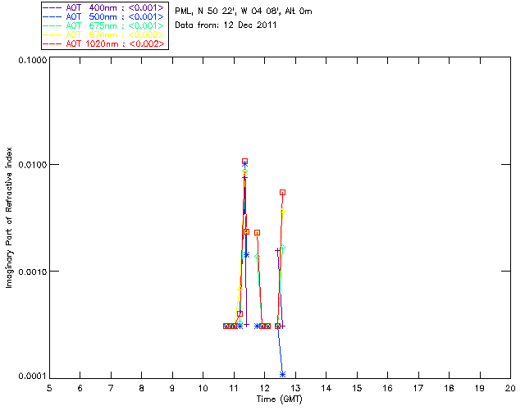Click x-axis tick label 11
525x420 pixels.
click(x=234, y=388)
